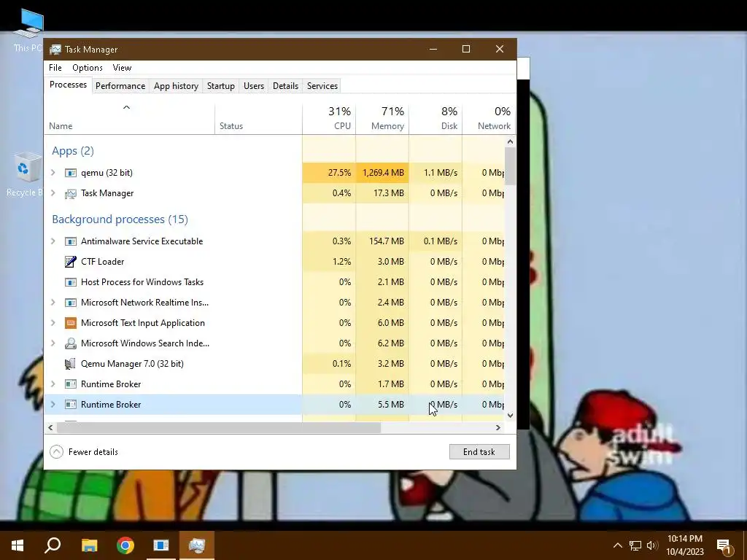This screenshot has height=560, width=747.
Task: Open File Explorer from the taskbar
Action: (89, 545)
